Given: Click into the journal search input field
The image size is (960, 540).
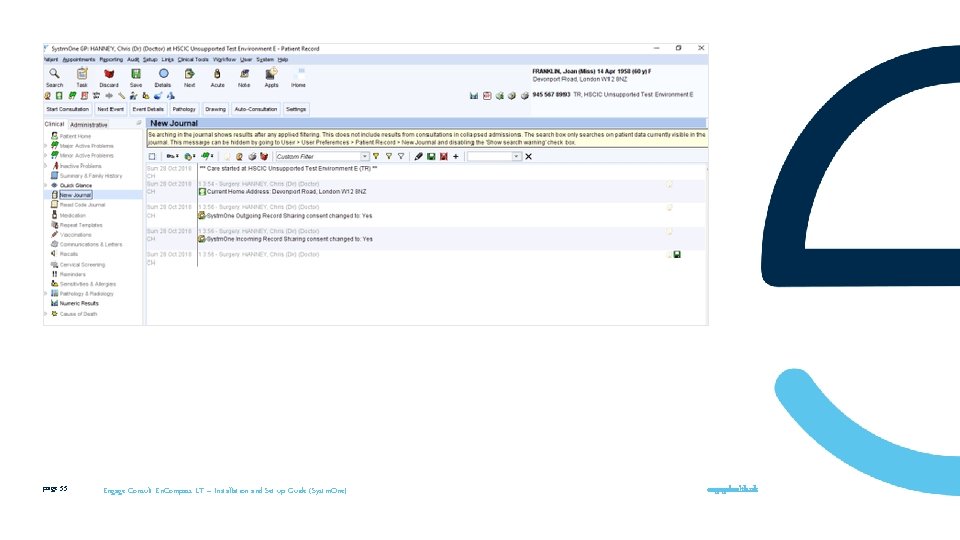Looking at the screenshot, I should pyautogui.click(x=490, y=157).
